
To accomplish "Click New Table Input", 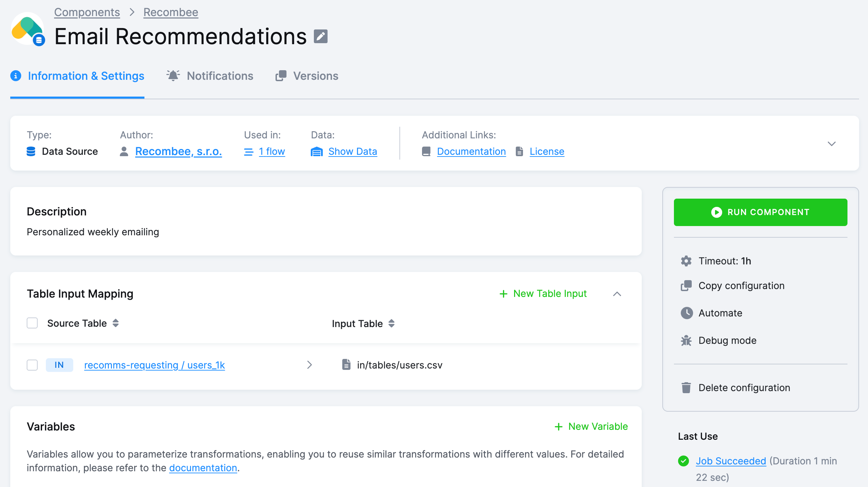I will tap(543, 294).
